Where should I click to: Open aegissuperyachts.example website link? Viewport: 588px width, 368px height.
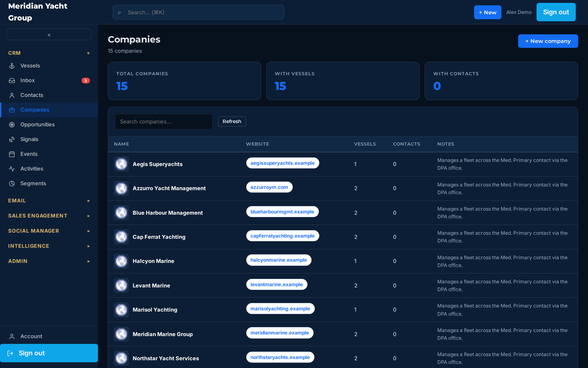point(283,163)
